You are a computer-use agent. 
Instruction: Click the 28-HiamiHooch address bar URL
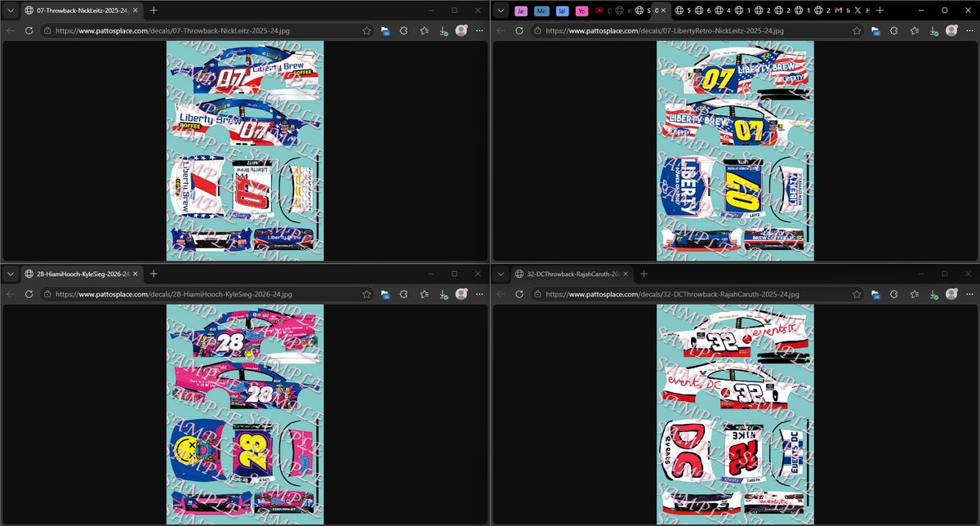[x=174, y=293]
